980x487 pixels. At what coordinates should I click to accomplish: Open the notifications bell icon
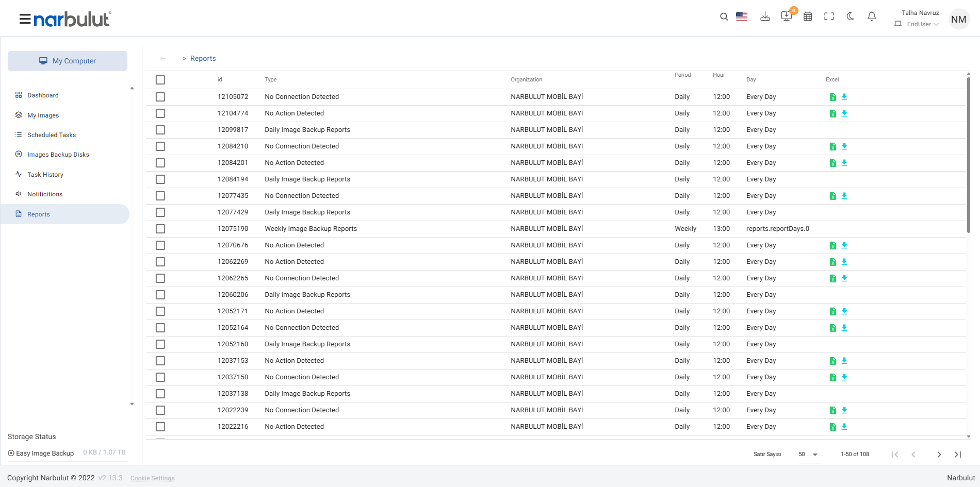[x=872, y=16]
